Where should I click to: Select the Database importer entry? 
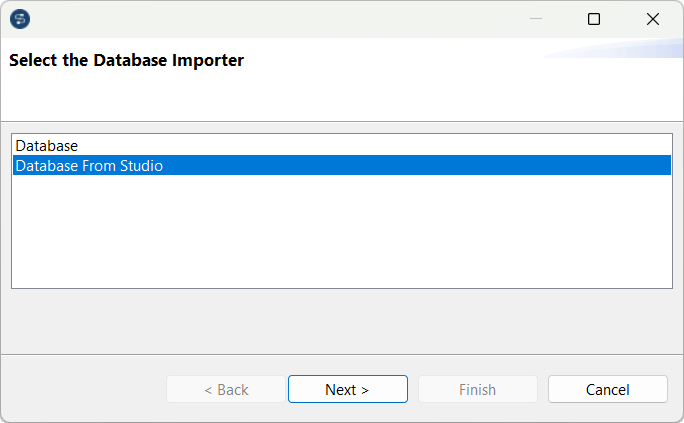pyautogui.click(x=47, y=146)
